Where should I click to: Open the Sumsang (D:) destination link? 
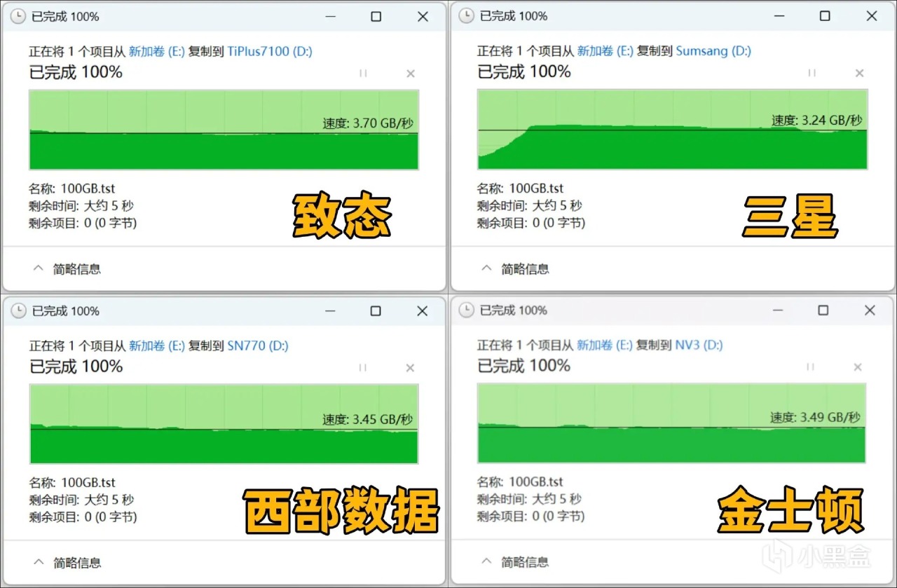pyautogui.click(x=713, y=51)
